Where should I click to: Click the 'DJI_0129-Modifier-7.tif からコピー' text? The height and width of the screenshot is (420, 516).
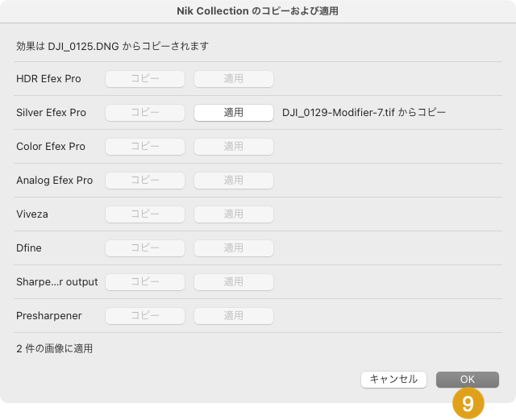pos(364,113)
